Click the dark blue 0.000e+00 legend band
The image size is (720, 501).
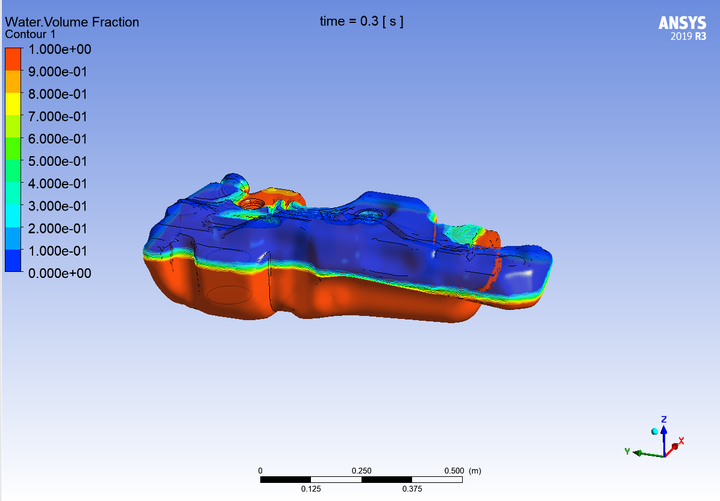13,260
